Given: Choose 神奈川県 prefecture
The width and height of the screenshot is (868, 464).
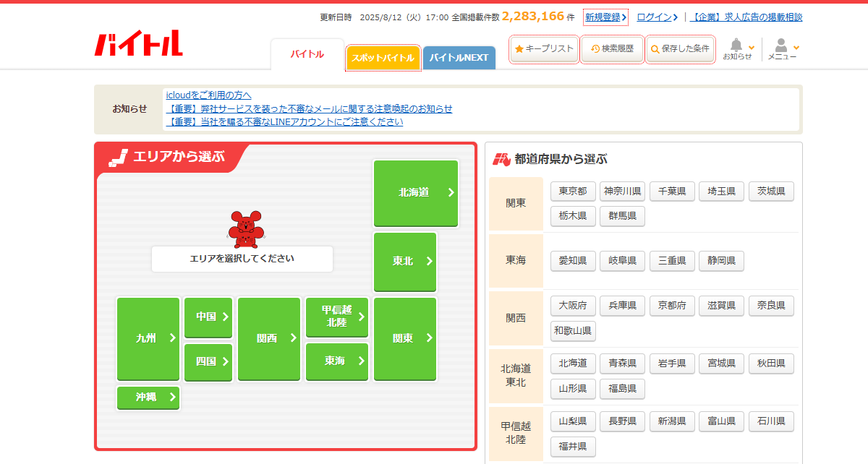Looking at the screenshot, I should [622, 192].
